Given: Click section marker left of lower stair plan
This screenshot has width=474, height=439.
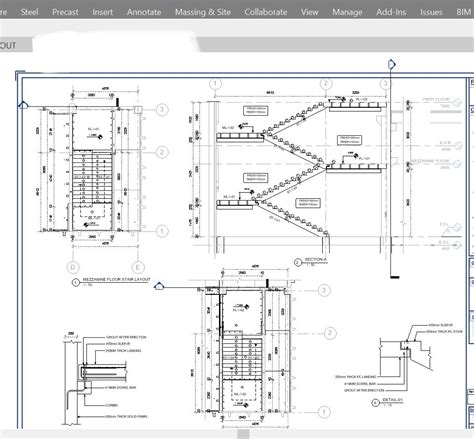Looking at the screenshot, I should pyautogui.click(x=159, y=286).
